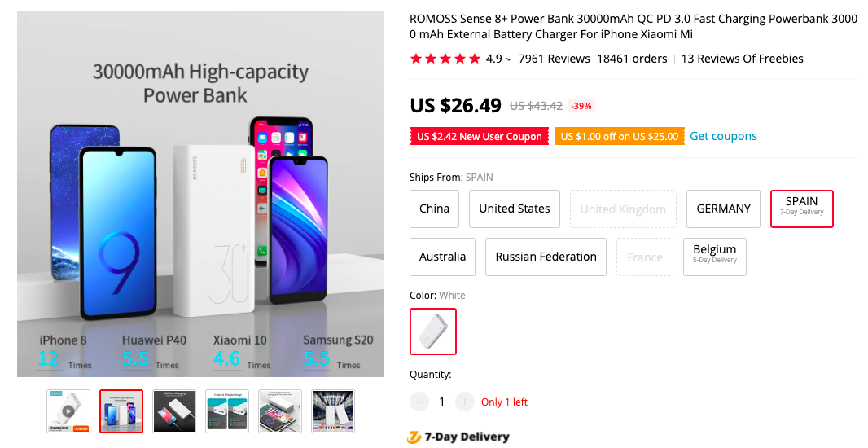The width and height of the screenshot is (868, 448).
Task: Select the last thumbnail with country flags
Action: [333, 411]
